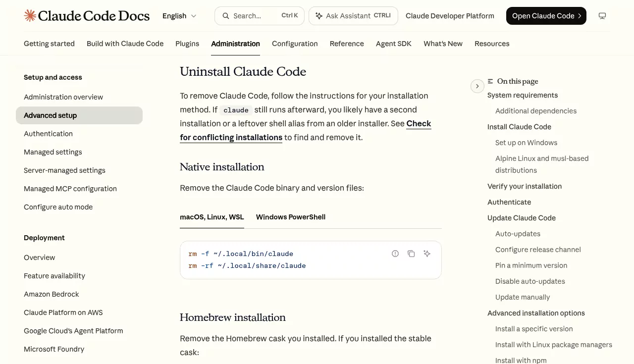The image size is (634, 364).
Task: Jump to Advanced installation options
Action: [x=536, y=313]
